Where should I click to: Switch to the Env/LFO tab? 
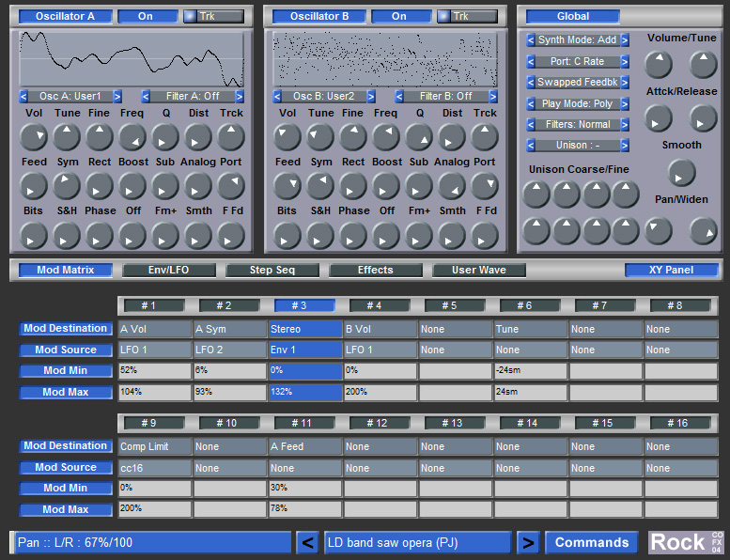point(169,270)
